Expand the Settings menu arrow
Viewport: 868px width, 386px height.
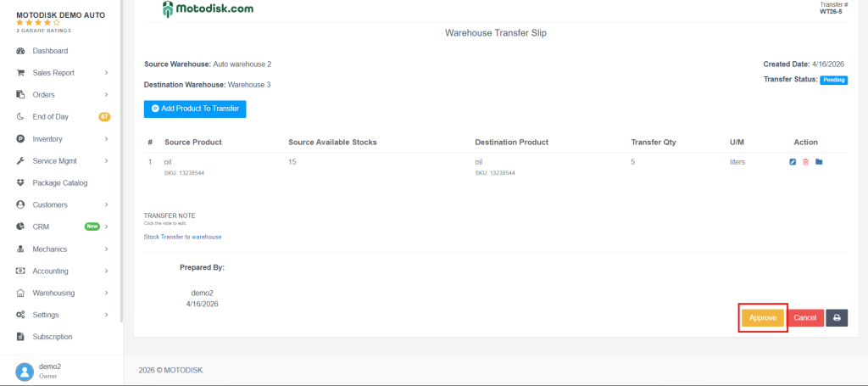tap(106, 316)
